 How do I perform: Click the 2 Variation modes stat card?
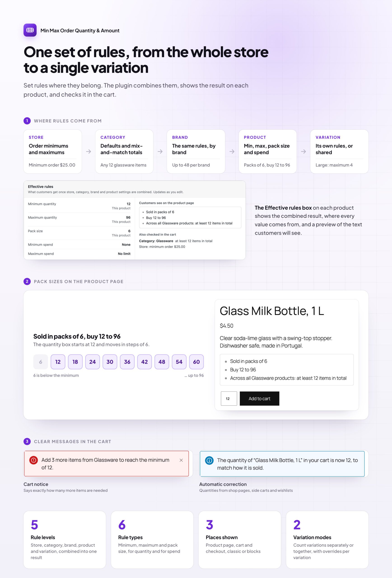point(327,539)
